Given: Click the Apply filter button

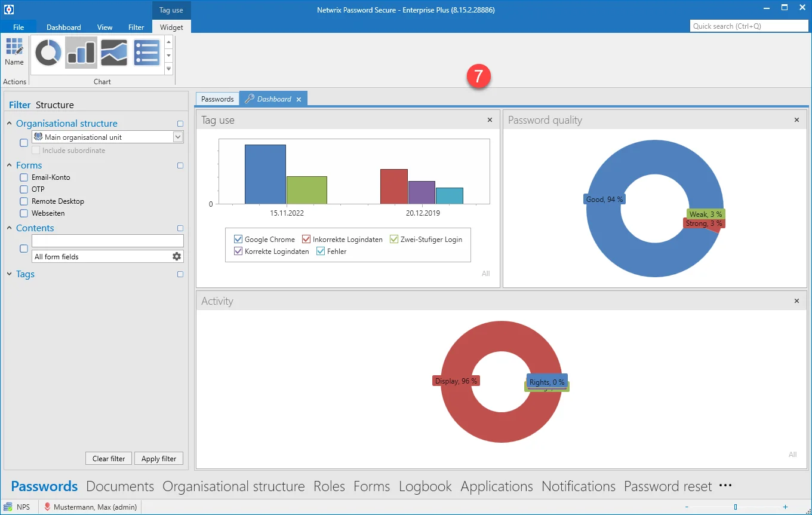Looking at the screenshot, I should 159,458.
